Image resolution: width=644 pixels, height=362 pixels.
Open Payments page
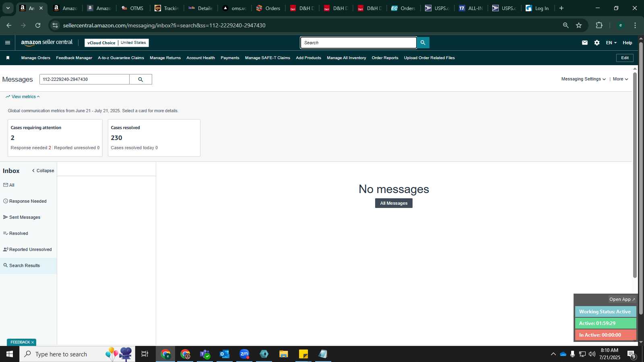tap(230, 58)
